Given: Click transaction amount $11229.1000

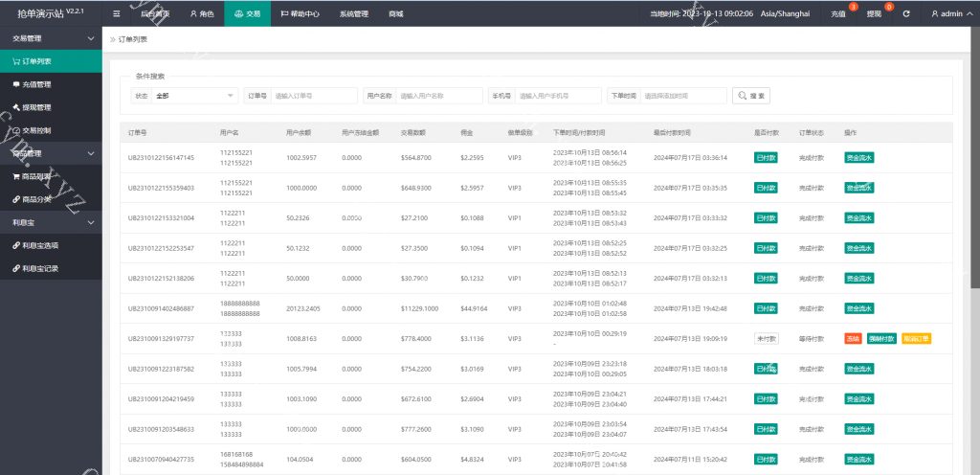Looking at the screenshot, I should (419, 308).
